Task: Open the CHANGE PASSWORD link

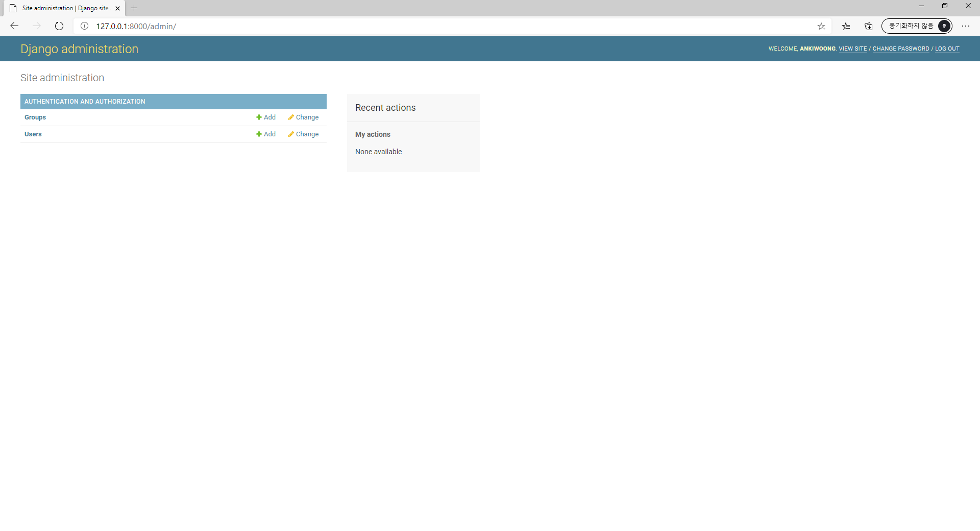Action: 901,49
